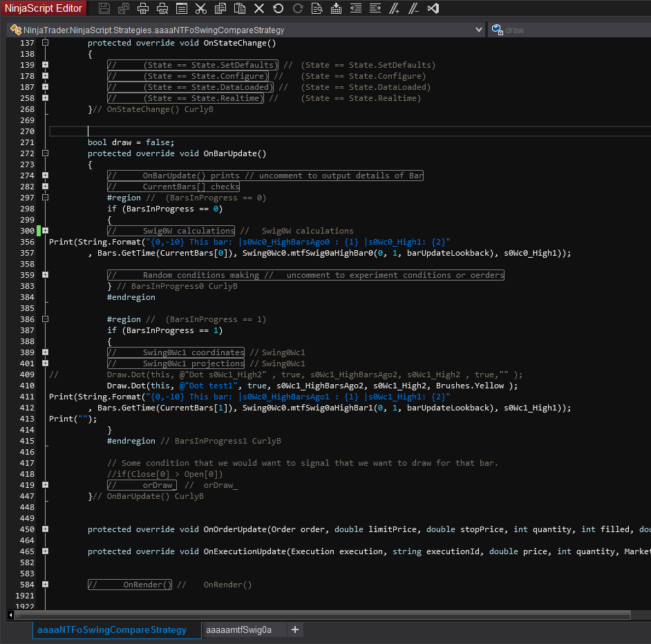The image size is (651, 644).
Task: Click the Comment selection icon
Action: tap(395, 9)
